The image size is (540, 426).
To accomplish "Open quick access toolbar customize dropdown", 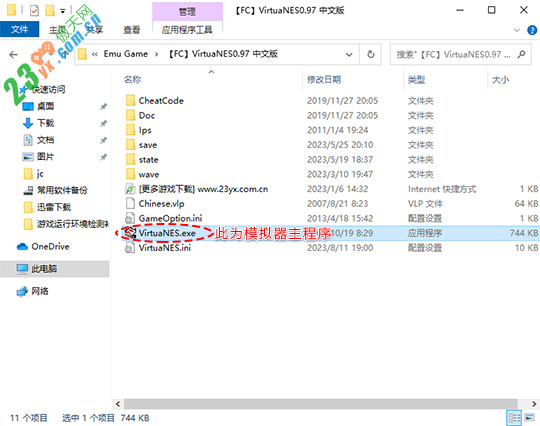I will coord(63,11).
